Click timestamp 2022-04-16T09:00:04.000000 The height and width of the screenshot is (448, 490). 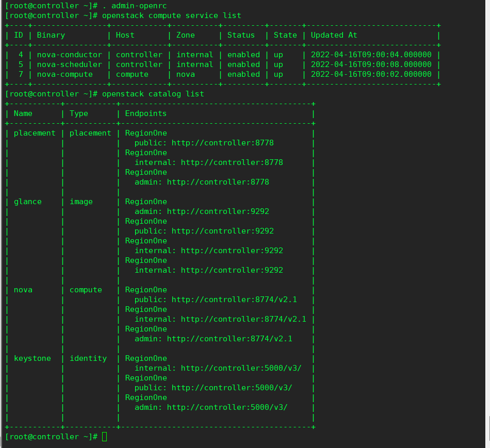point(371,55)
